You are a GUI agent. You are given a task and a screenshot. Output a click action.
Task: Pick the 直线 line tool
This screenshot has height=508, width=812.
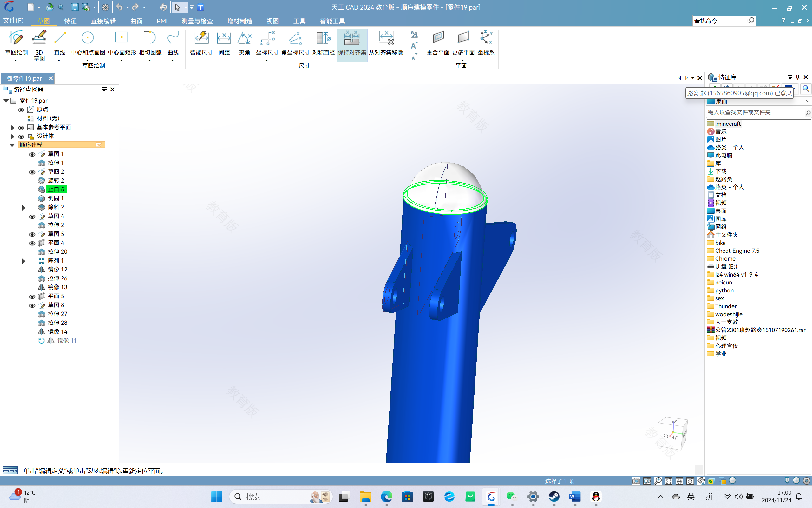click(59, 43)
